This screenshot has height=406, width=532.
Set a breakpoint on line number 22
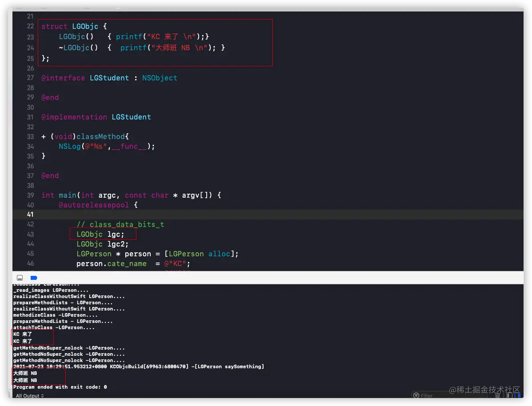pyautogui.click(x=30, y=26)
